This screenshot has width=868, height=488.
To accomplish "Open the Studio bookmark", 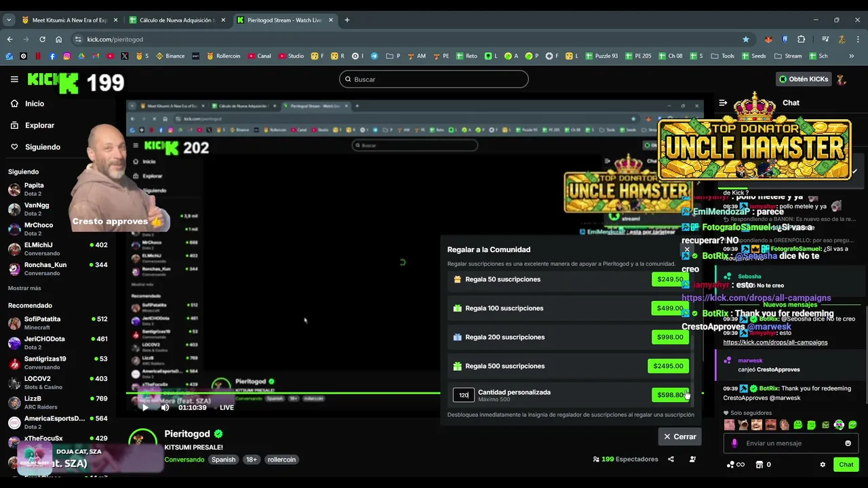I will (291, 56).
